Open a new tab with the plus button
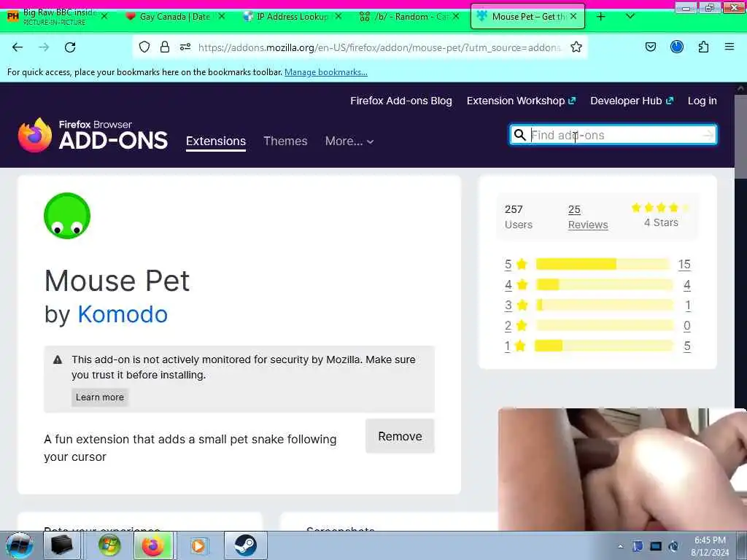The image size is (747, 560). tap(601, 17)
